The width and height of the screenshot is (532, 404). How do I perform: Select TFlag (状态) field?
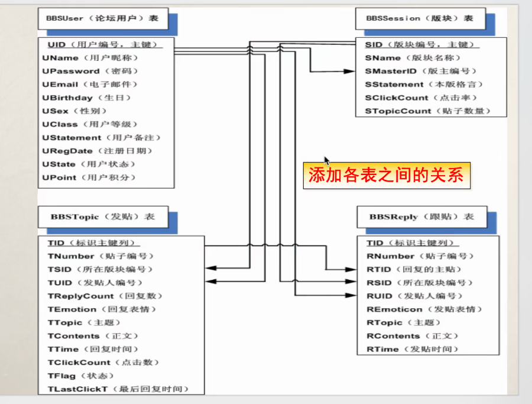coord(81,376)
